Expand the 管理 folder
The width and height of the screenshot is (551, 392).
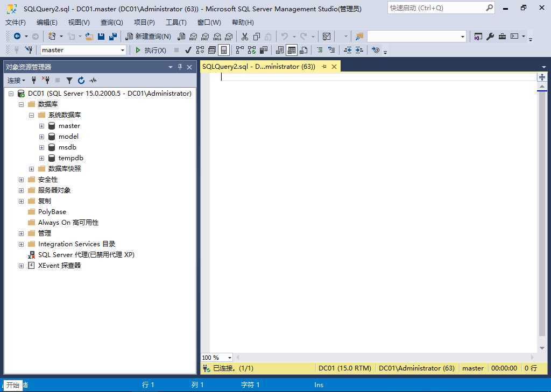pos(21,233)
